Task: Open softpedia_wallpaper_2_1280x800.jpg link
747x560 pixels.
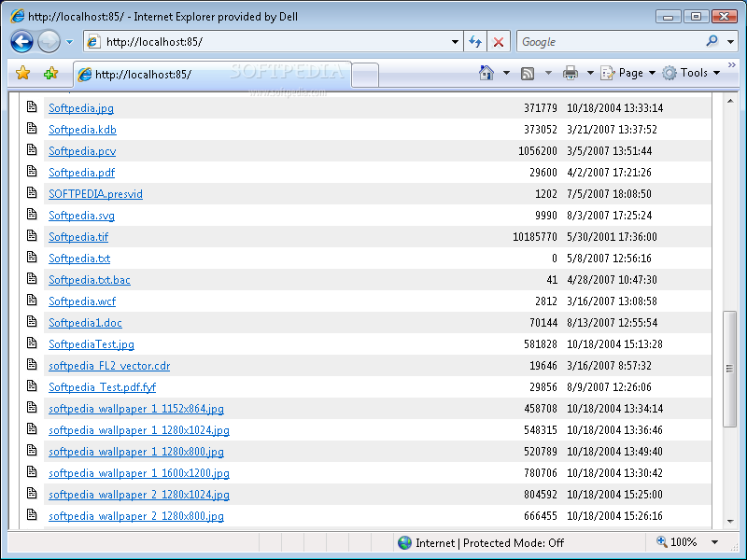Action: click(135, 516)
